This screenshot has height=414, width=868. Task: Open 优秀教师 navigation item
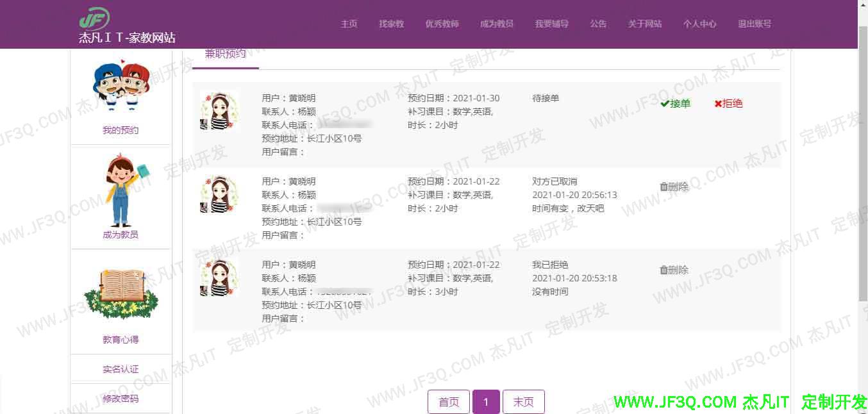click(x=442, y=24)
